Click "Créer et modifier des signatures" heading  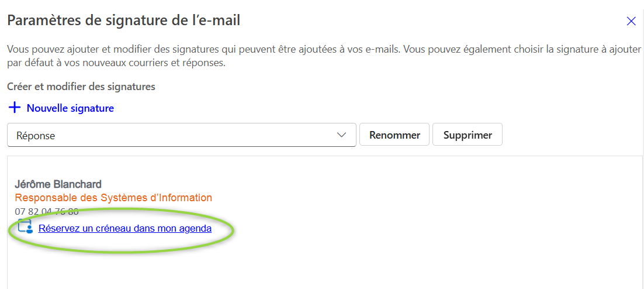(81, 87)
